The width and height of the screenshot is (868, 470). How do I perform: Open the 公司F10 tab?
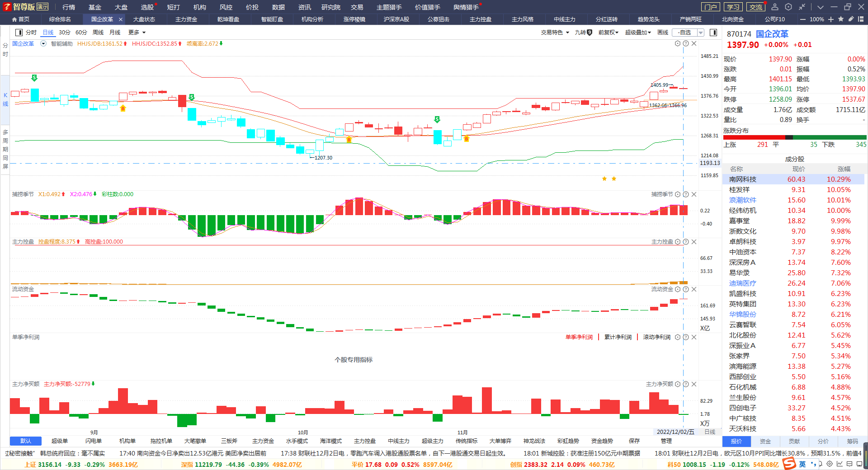pos(775,19)
